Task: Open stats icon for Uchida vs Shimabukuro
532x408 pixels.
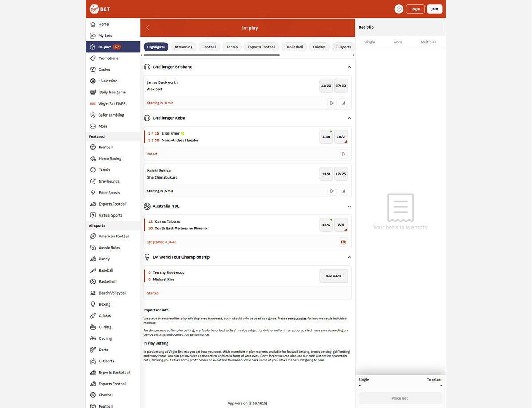Action: tap(343, 191)
